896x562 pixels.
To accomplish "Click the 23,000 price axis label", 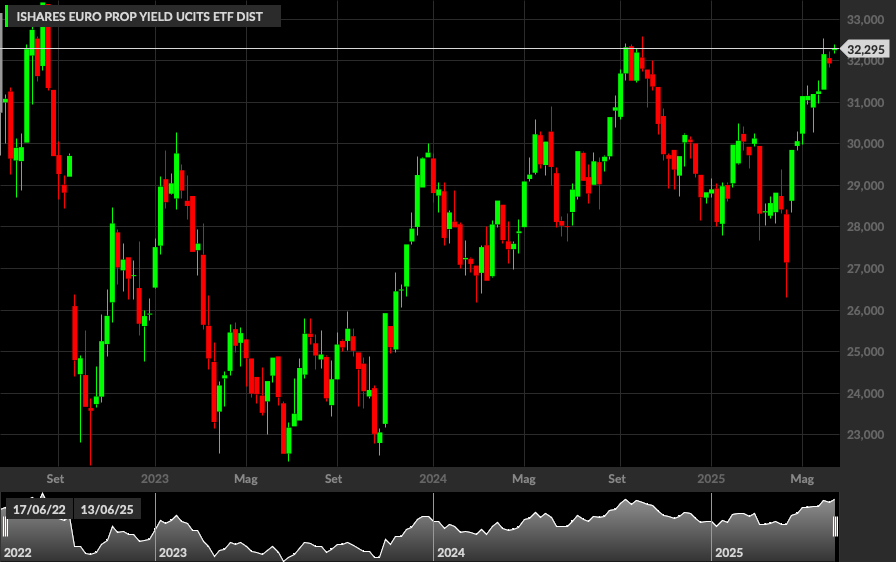I will tap(865, 435).
